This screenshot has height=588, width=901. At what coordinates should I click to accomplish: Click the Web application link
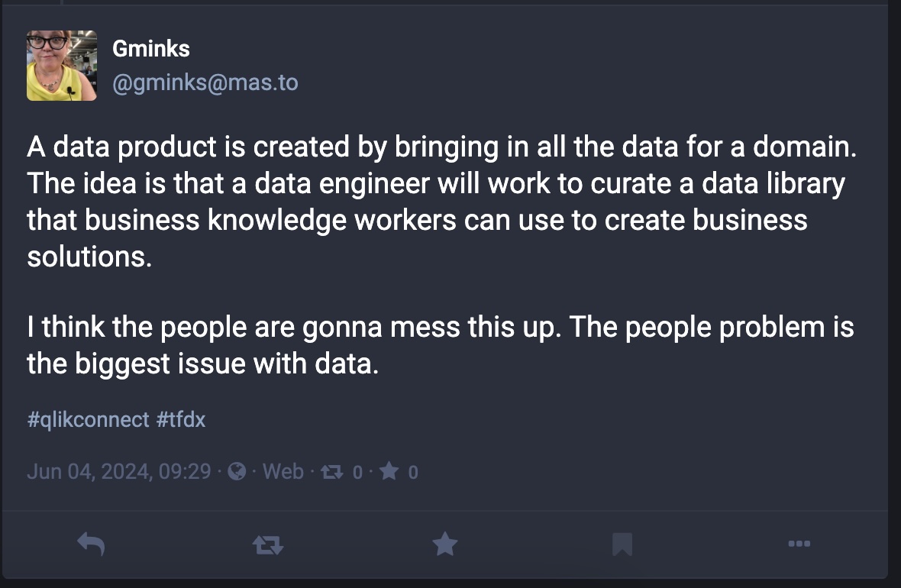click(x=283, y=472)
